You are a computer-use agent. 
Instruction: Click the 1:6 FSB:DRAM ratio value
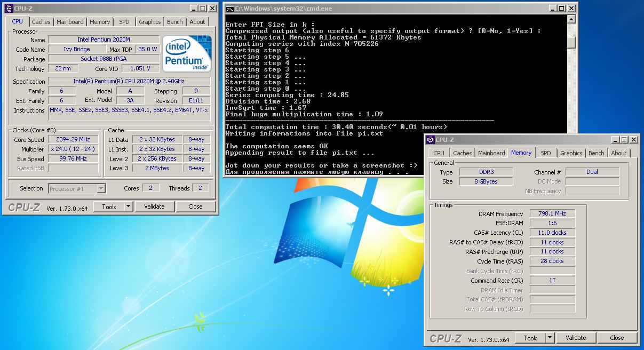click(552, 223)
